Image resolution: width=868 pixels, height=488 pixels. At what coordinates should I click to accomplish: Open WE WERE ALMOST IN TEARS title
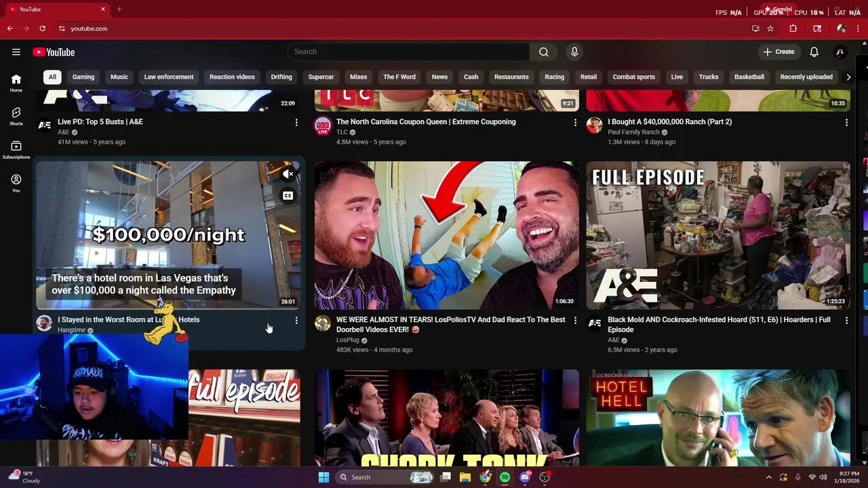451,325
